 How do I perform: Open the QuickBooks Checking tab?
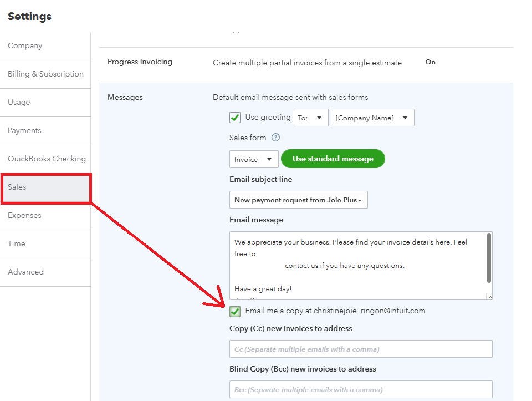[47, 159]
